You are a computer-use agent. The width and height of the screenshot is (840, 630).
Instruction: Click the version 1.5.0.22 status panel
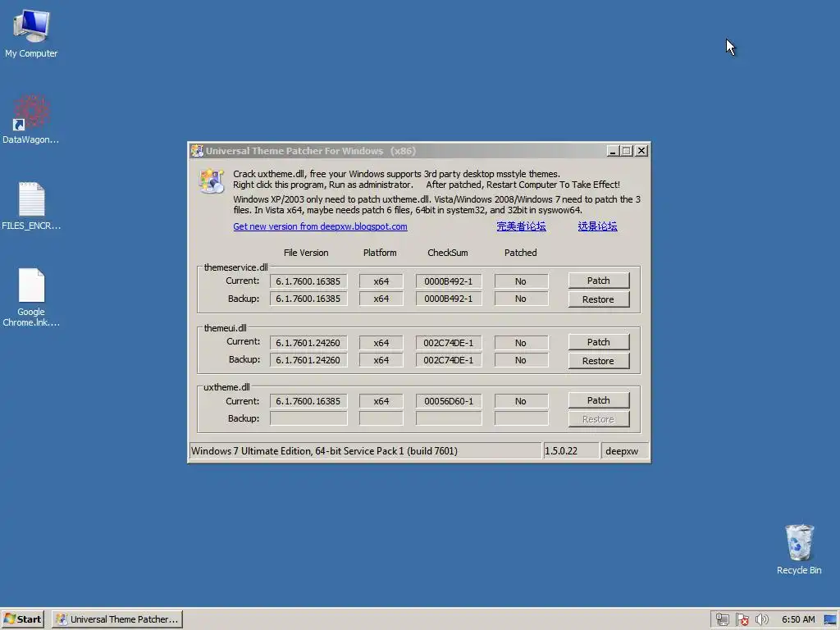click(x=571, y=451)
